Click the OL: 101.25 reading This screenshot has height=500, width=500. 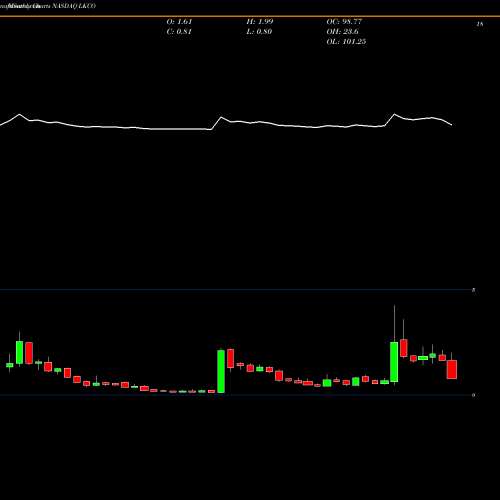(x=346, y=42)
